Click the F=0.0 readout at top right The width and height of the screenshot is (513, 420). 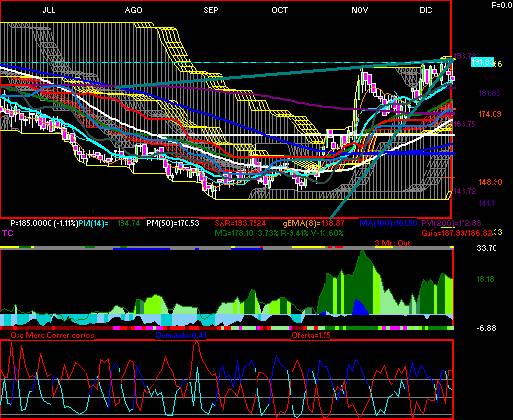[502, 5]
